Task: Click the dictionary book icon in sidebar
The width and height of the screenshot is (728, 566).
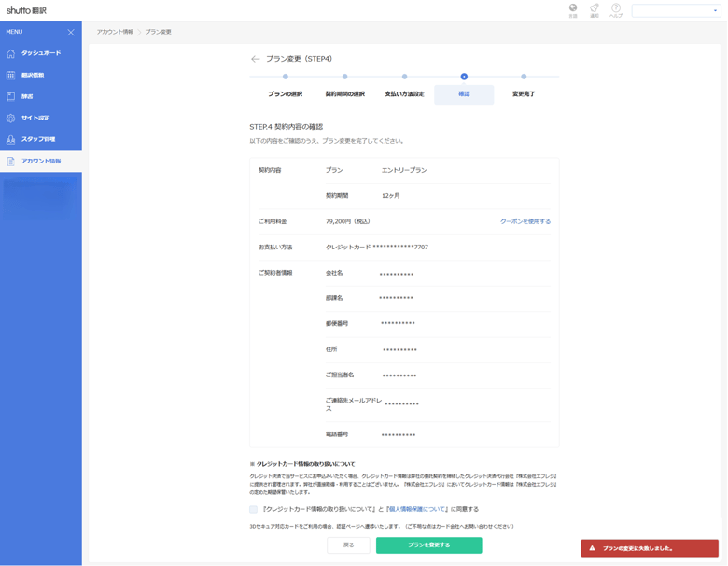Action: 10,96
